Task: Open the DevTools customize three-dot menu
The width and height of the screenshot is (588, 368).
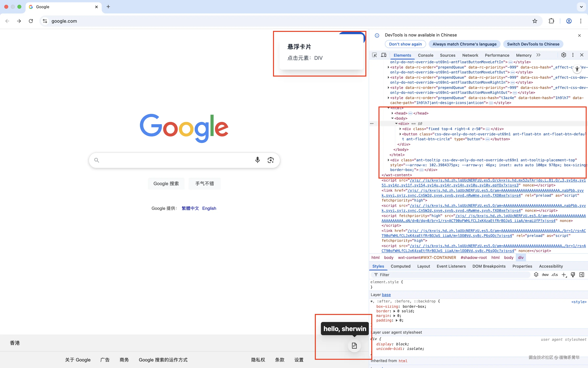Action: point(573,55)
